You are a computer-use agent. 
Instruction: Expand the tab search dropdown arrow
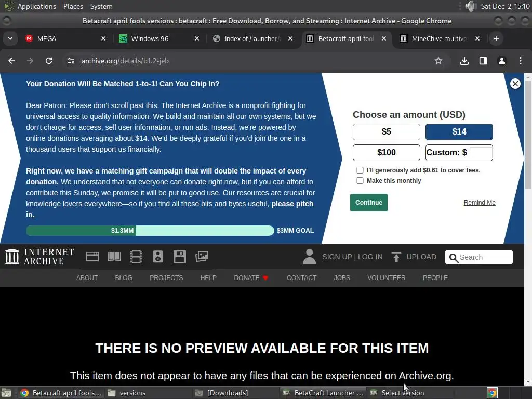[10, 38]
